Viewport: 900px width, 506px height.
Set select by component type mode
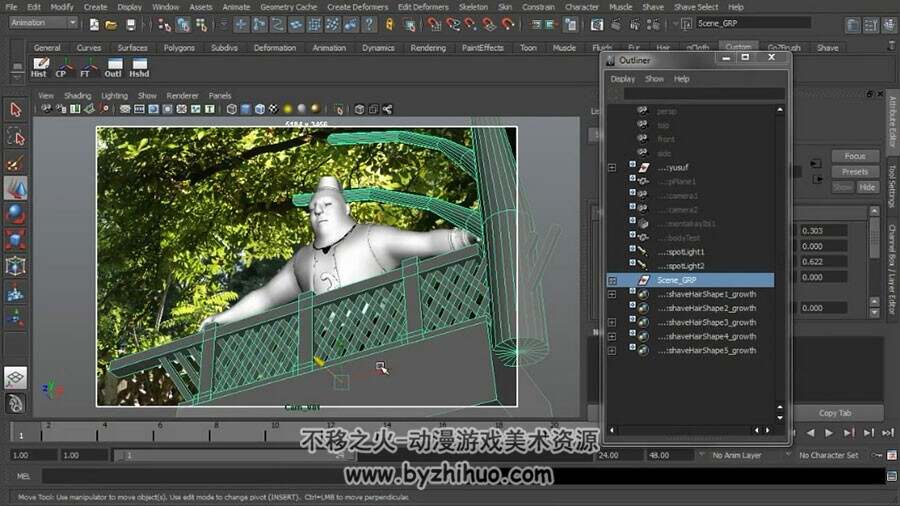point(201,24)
